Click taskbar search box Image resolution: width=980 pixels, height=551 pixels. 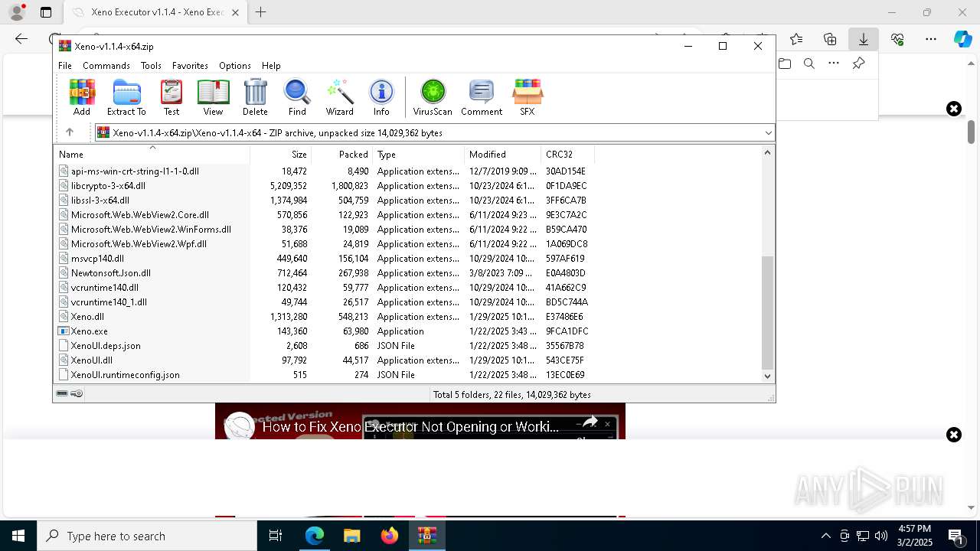pos(147,536)
